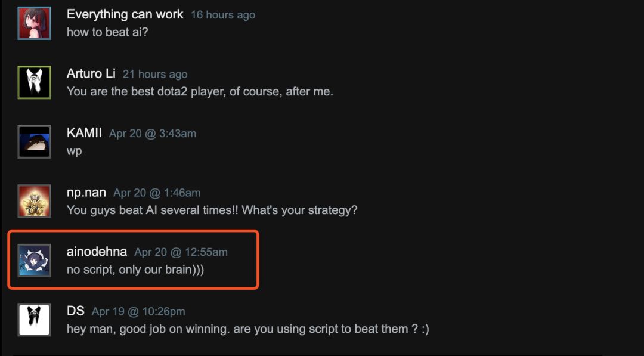Open np.nan's golden character avatar

[x=34, y=201]
